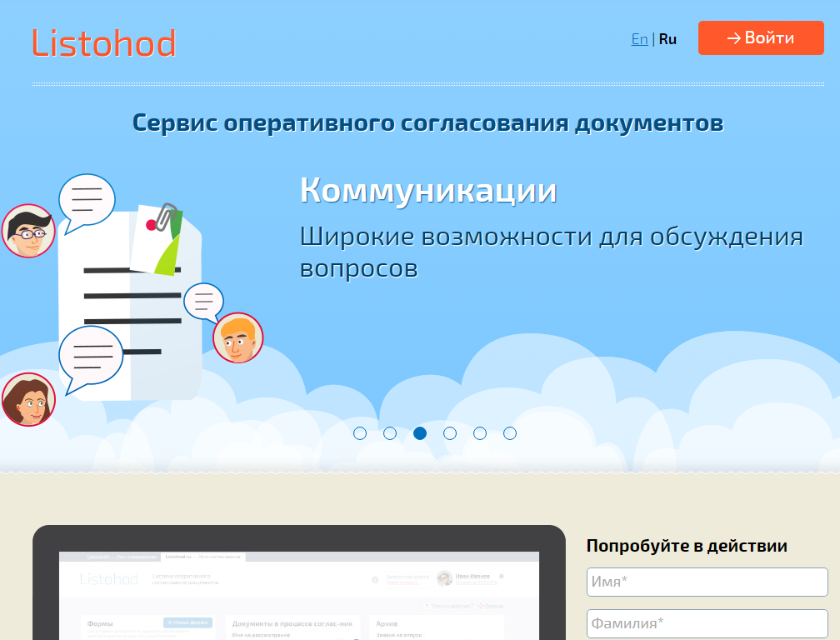
Task: Click the Listohod logo
Action: (104, 42)
